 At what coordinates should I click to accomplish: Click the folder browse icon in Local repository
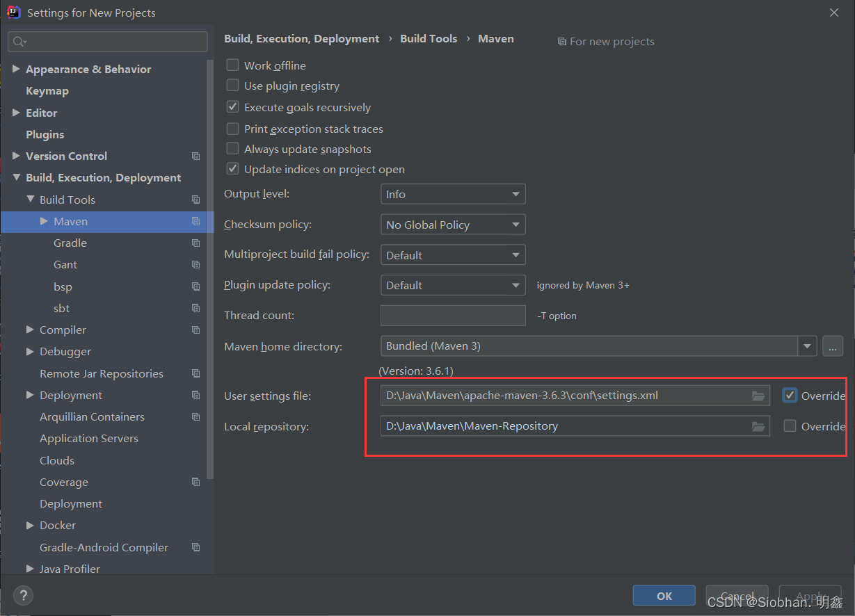[x=758, y=426]
